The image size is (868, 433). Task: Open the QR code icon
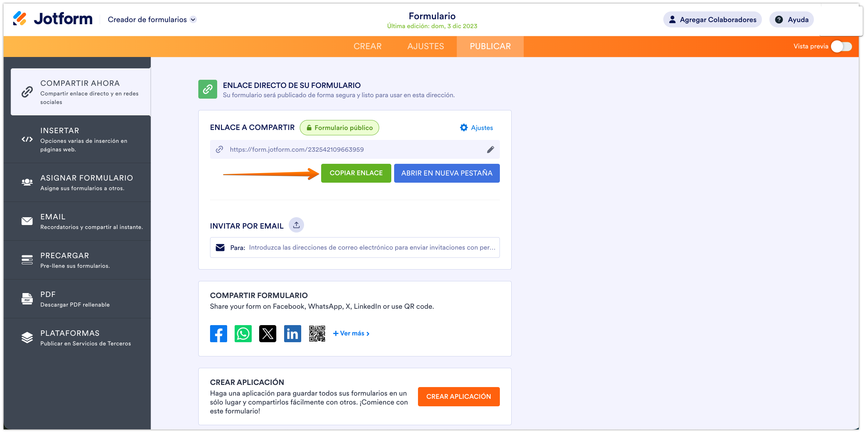(x=317, y=334)
